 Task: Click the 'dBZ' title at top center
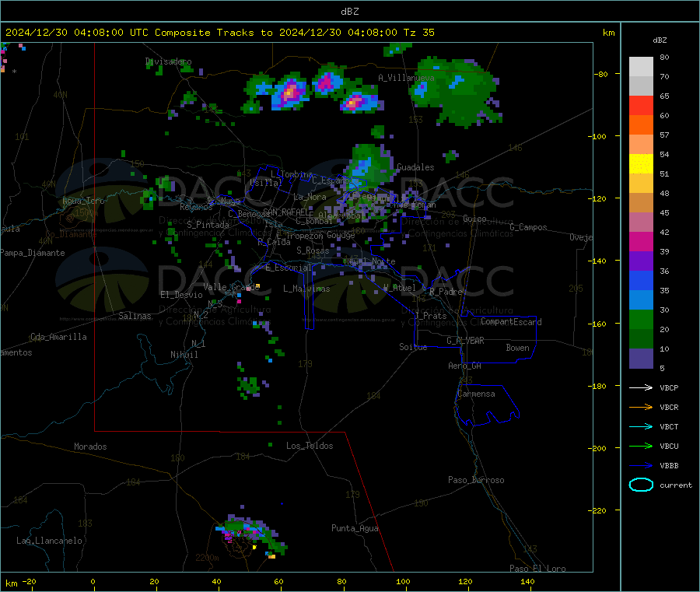349,12
